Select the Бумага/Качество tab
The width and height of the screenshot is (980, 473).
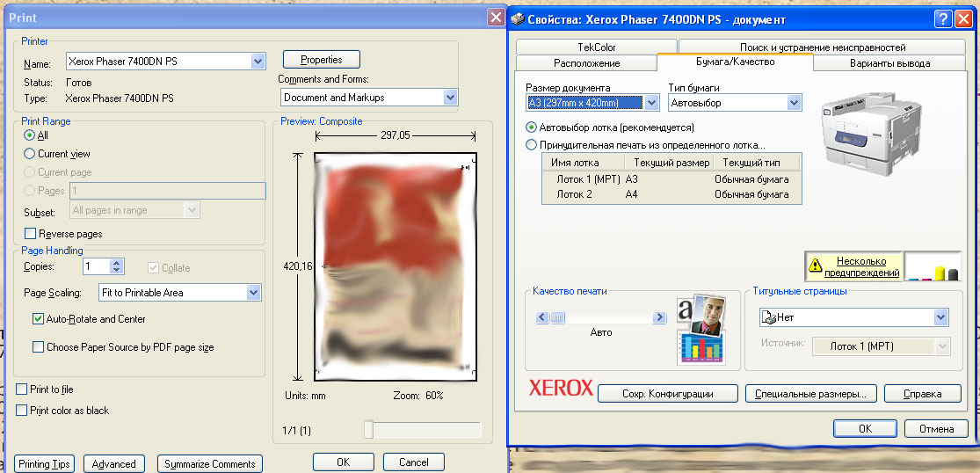click(x=735, y=62)
